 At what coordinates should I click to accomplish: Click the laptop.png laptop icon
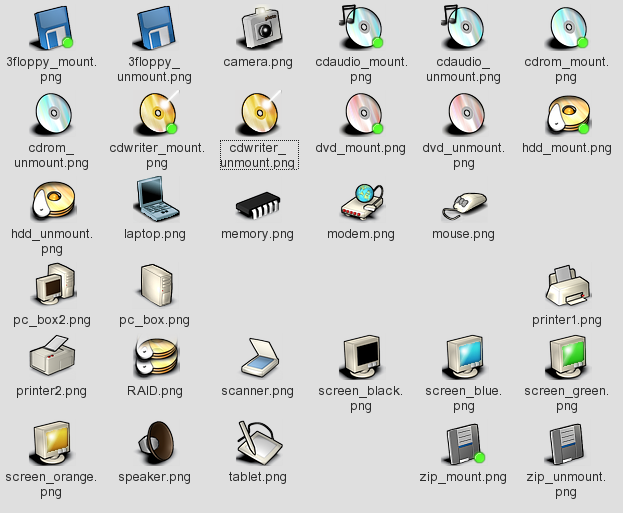pos(155,199)
